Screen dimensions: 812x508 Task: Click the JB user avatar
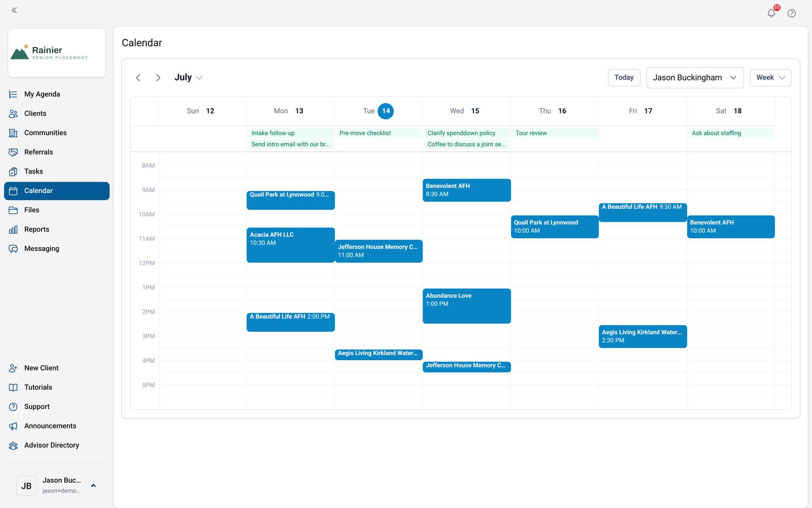(26, 486)
